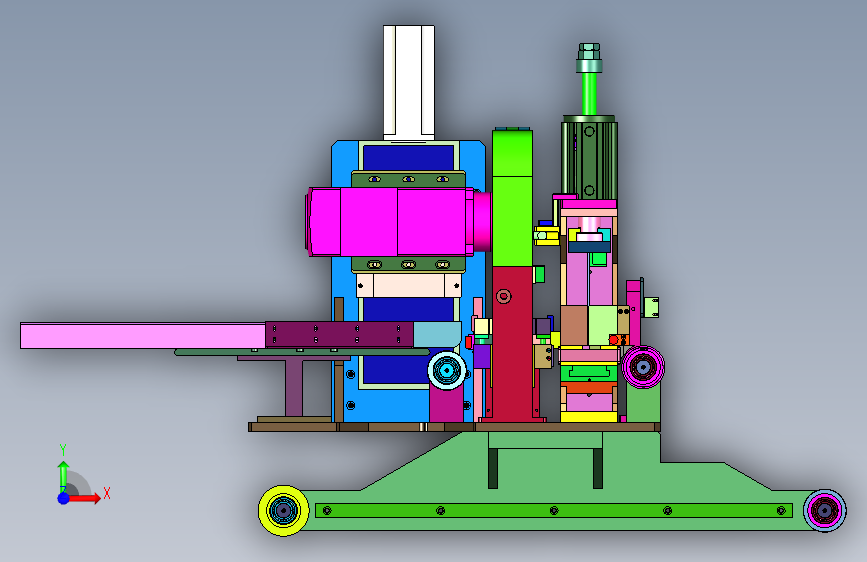This screenshot has width=867, height=562.
Task: Select the lavender-rimmed roller at far right bottom
Action: [x=824, y=511]
